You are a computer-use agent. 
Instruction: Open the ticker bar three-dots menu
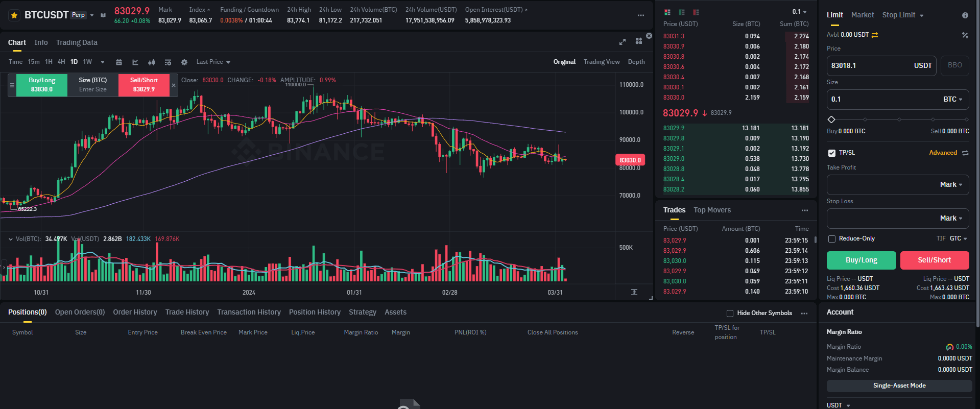(641, 15)
